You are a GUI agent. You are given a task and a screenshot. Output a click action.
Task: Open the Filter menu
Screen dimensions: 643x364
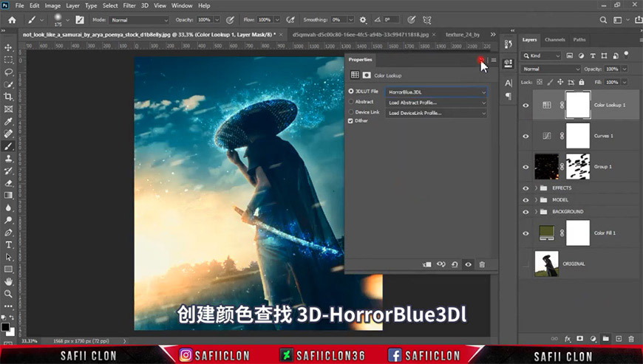tap(129, 6)
